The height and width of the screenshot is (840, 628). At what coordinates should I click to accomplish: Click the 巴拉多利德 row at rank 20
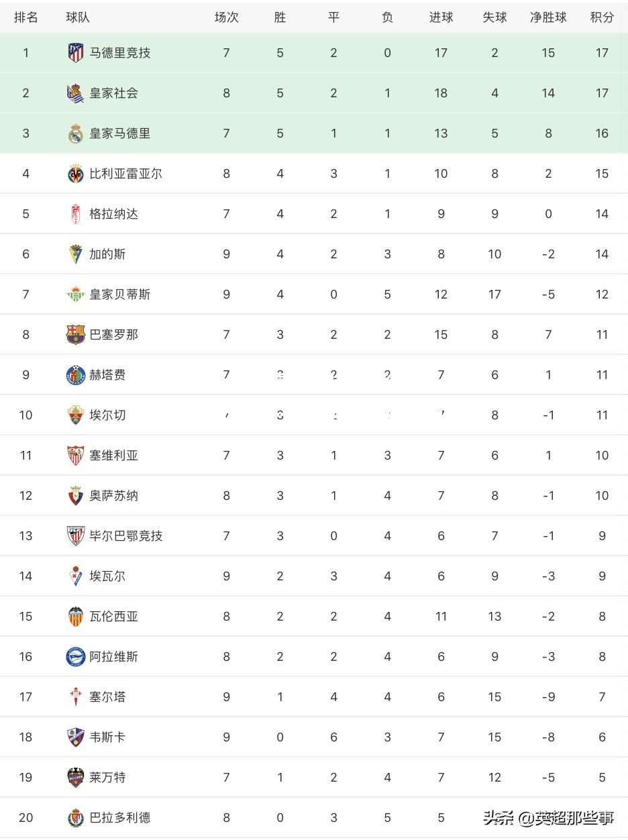314,817
